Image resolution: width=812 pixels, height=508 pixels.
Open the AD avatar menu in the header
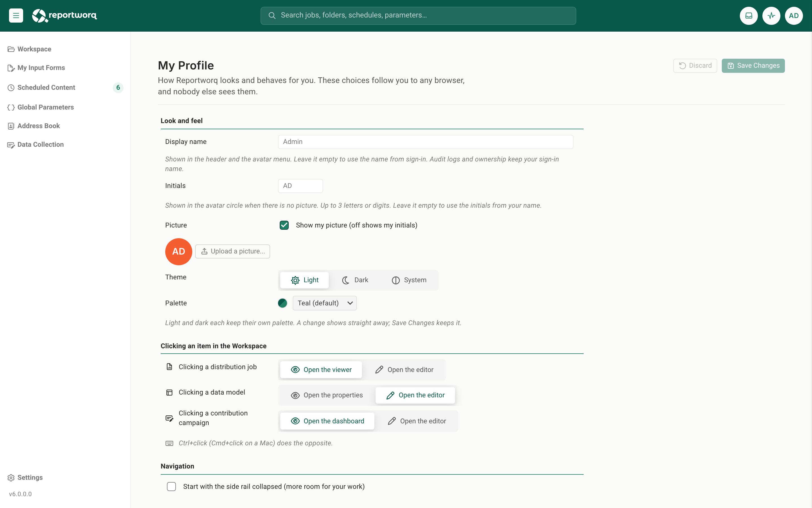(794, 16)
